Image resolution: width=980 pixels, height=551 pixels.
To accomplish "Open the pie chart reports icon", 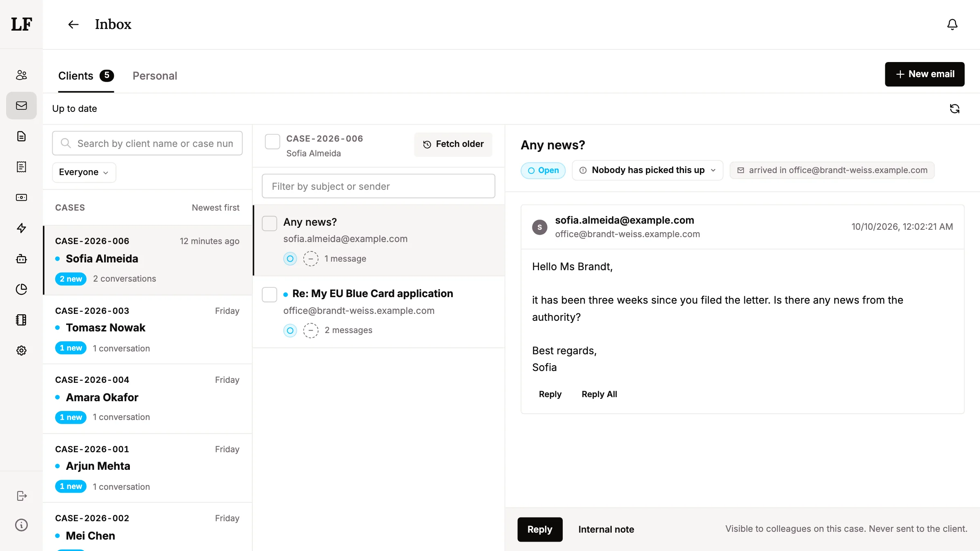I will [x=21, y=289].
